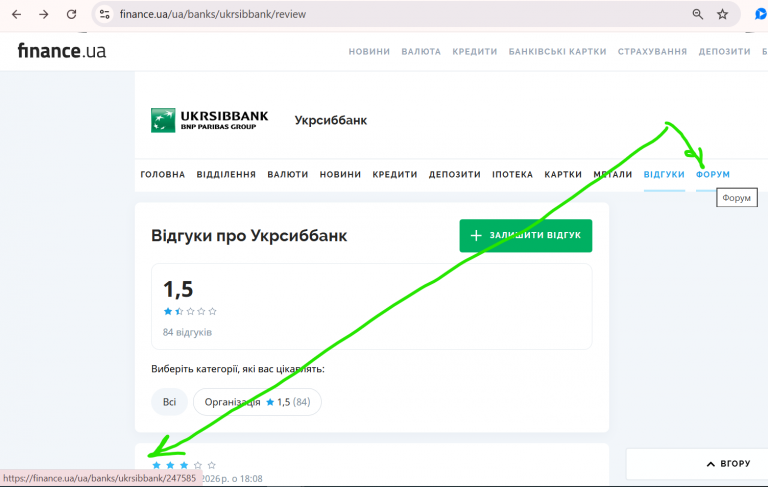Open the finance.ua home logo
Viewport: 768px width, 487px height.
(x=62, y=51)
